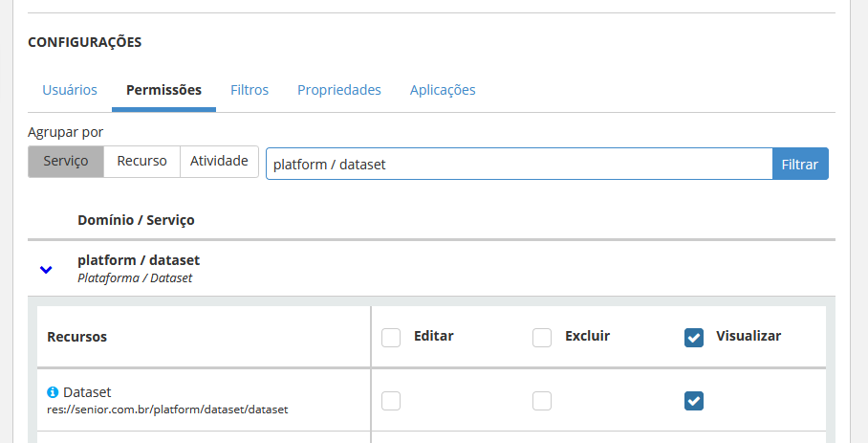Click the info icon beside Dataset
Viewport: 868px width, 443px height.
point(53,392)
